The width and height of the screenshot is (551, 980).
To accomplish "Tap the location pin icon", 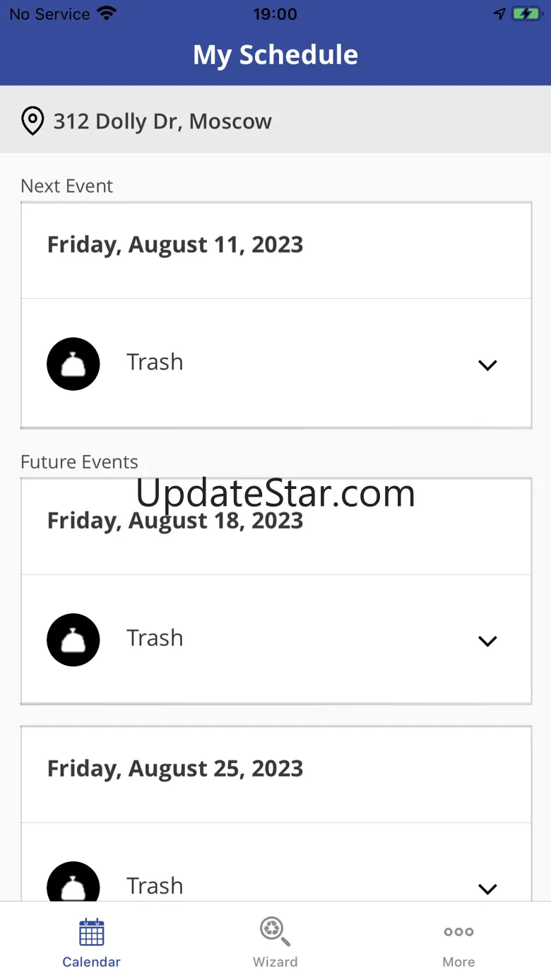I will (32, 121).
